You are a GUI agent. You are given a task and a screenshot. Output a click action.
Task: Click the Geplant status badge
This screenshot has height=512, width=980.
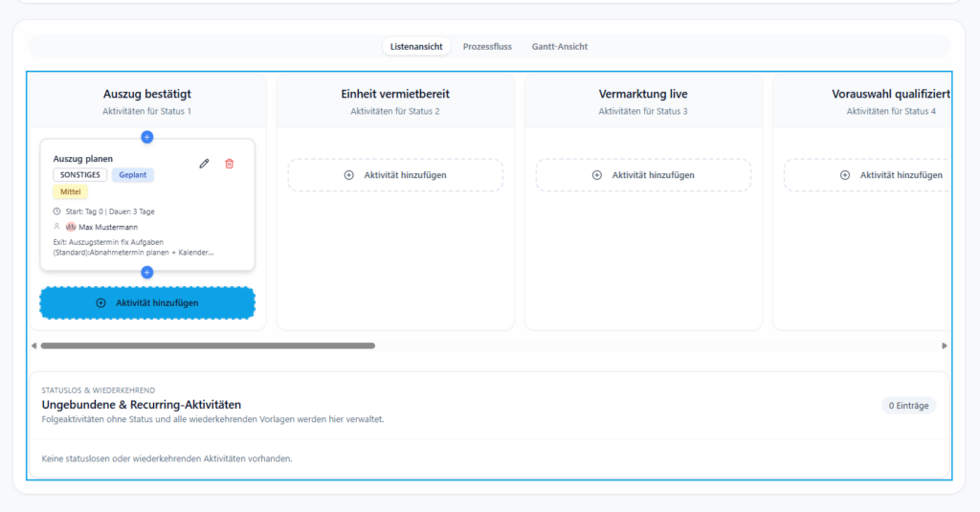tap(133, 175)
